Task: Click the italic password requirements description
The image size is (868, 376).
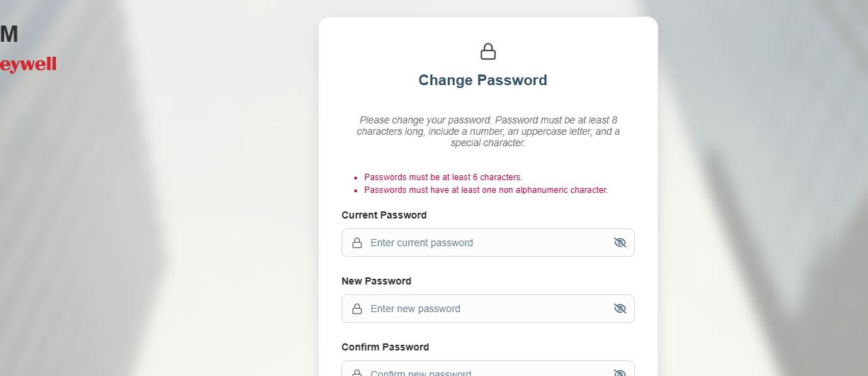Action: pyautogui.click(x=488, y=131)
